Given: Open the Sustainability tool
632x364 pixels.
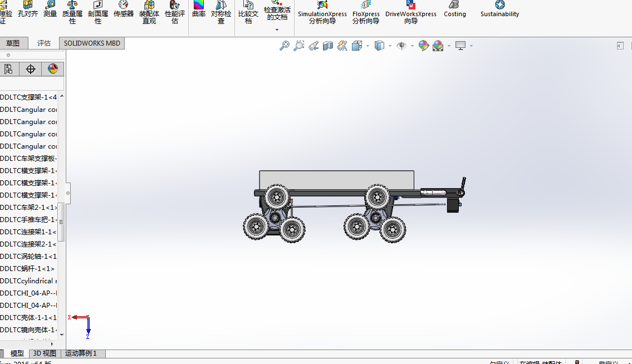Looking at the screenshot, I should (x=500, y=9).
